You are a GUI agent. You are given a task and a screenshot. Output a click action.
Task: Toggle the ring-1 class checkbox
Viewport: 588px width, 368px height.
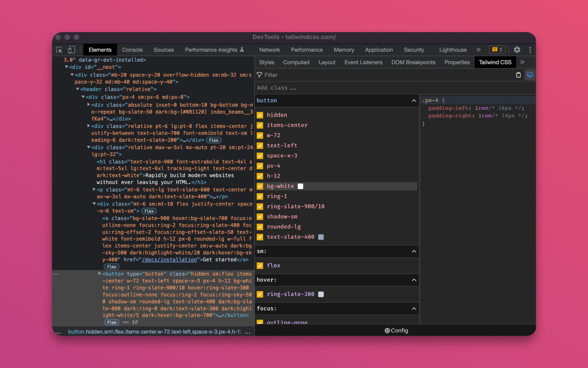[x=260, y=196]
